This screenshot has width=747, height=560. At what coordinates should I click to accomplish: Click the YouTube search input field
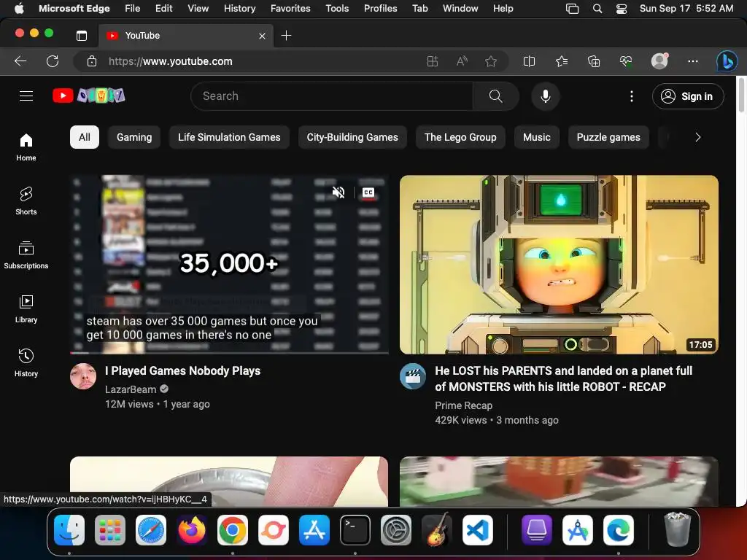coord(333,96)
